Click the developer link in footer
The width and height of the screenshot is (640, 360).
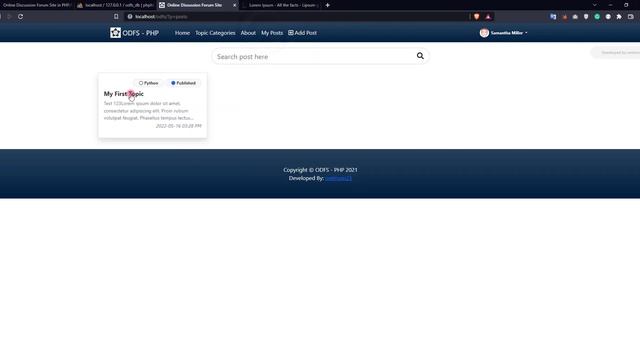coord(338,178)
